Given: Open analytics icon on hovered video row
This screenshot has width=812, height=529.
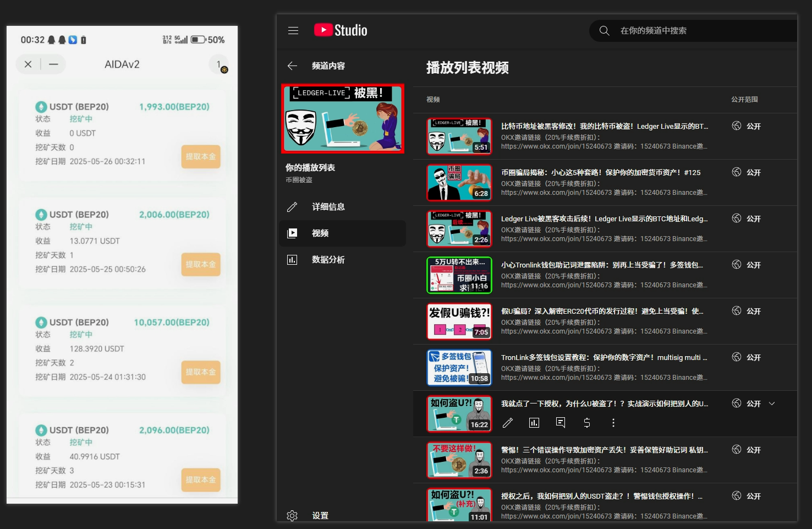Looking at the screenshot, I should point(534,423).
